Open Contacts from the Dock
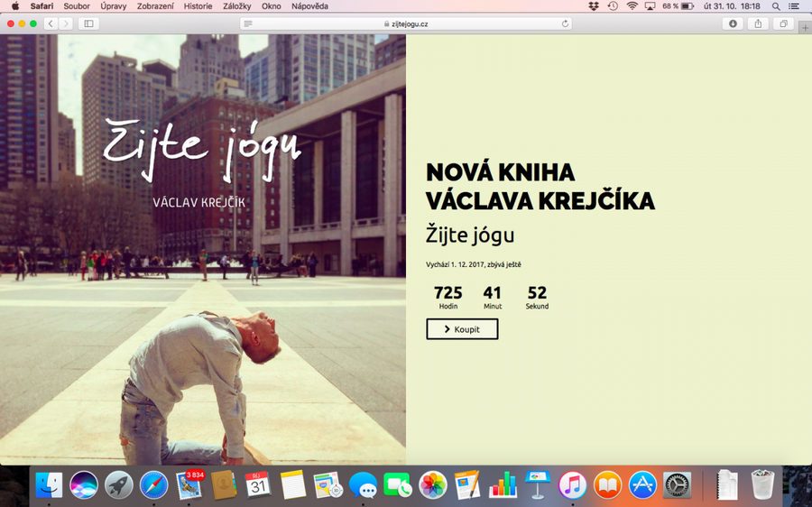The height and width of the screenshot is (507, 812). point(223,485)
